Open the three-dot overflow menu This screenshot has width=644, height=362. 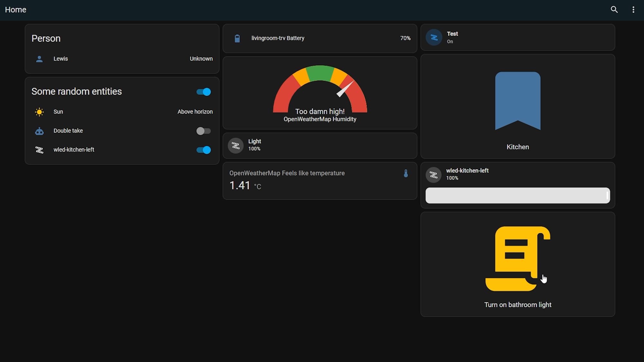633,10
